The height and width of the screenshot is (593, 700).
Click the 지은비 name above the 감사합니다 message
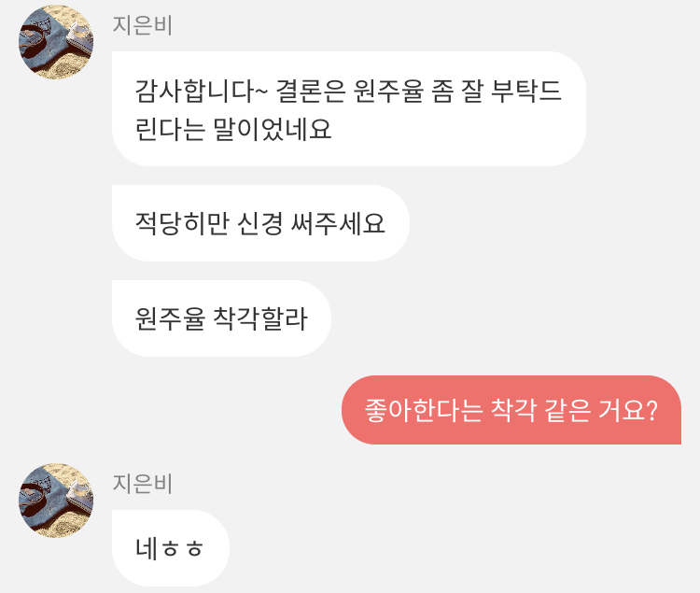pyautogui.click(x=143, y=25)
